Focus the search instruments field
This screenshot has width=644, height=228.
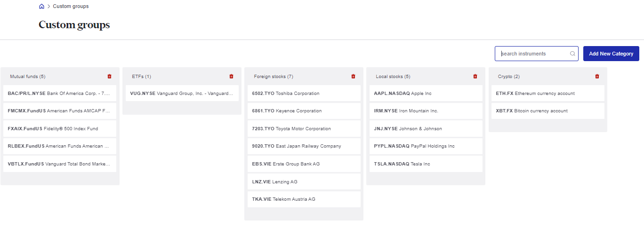536,54
